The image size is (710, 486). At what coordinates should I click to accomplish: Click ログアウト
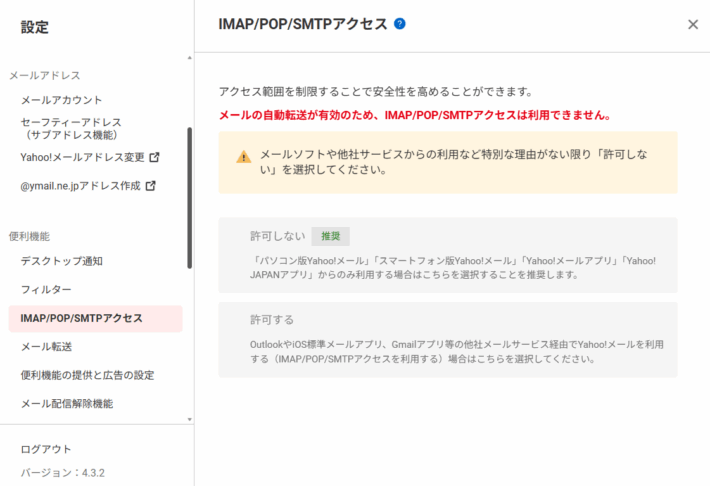46,449
